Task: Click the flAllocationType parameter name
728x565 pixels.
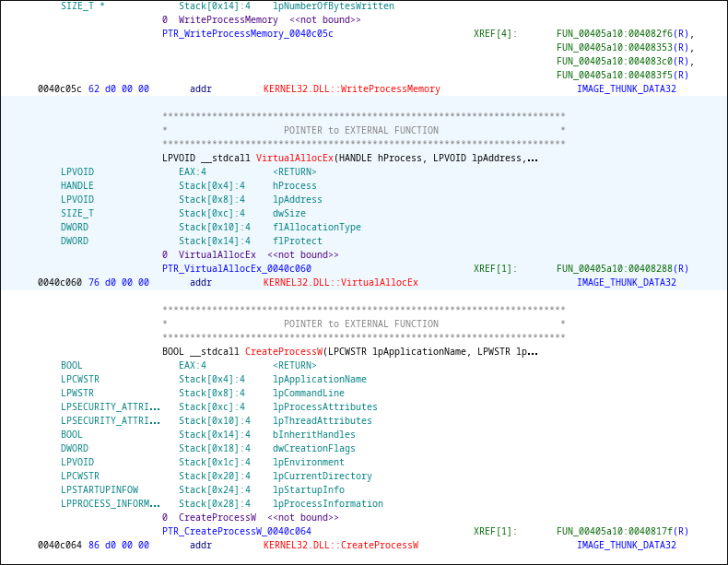Action: tap(316, 228)
